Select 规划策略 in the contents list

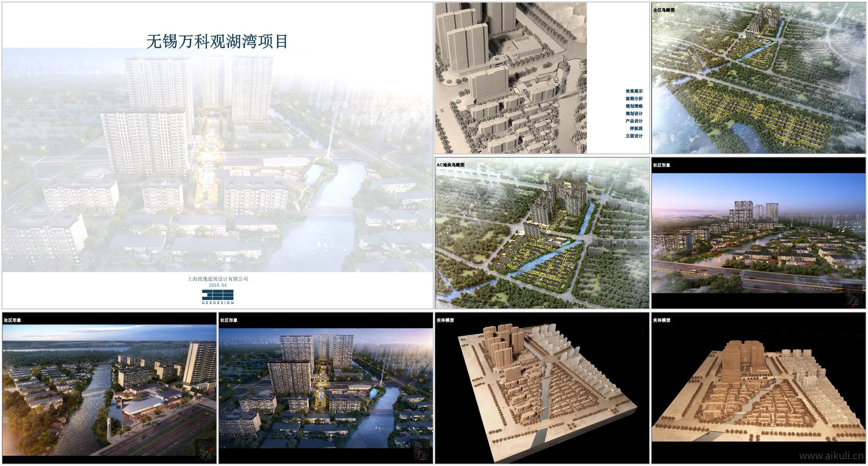point(634,106)
